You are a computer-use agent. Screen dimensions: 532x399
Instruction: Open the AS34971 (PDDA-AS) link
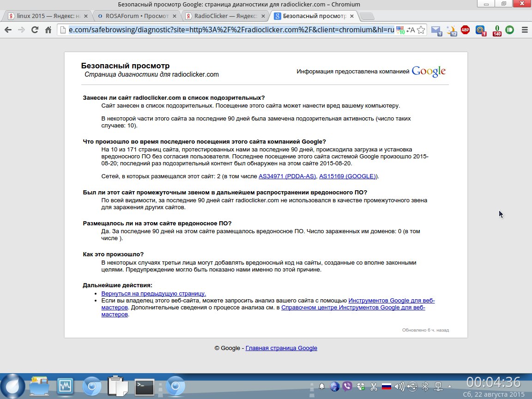point(287,176)
